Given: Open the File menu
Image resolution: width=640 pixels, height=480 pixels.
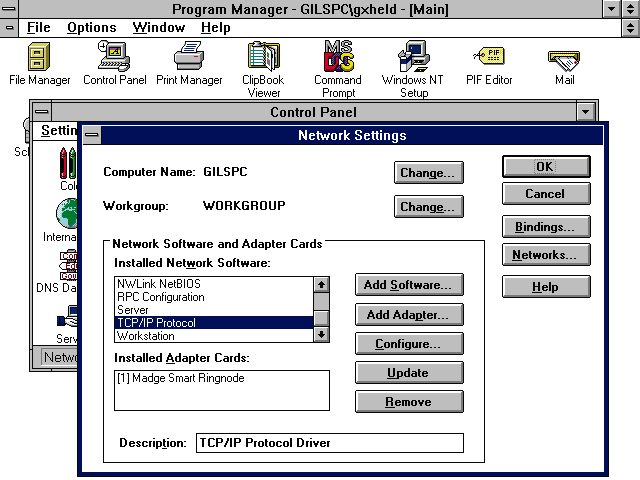Looking at the screenshot, I should pos(38,27).
